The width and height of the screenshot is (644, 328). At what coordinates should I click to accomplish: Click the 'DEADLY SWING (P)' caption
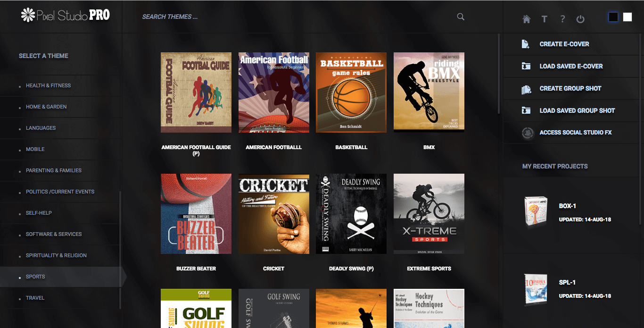click(351, 269)
